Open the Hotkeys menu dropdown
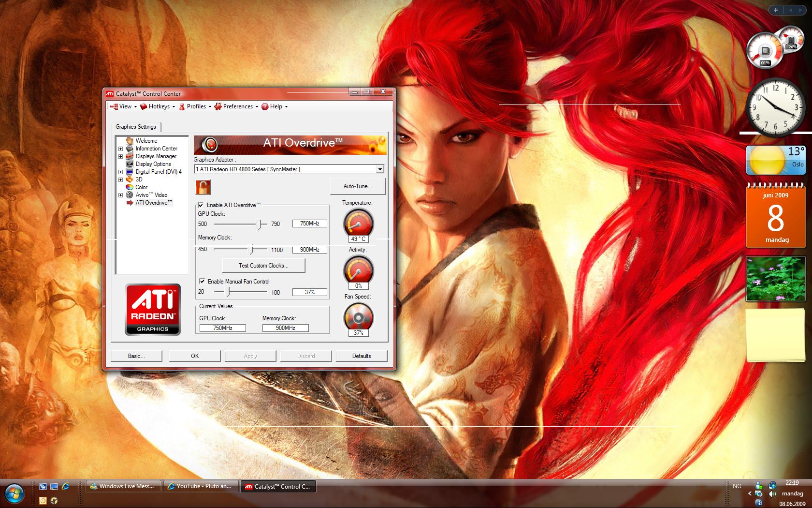 tap(158, 106)
